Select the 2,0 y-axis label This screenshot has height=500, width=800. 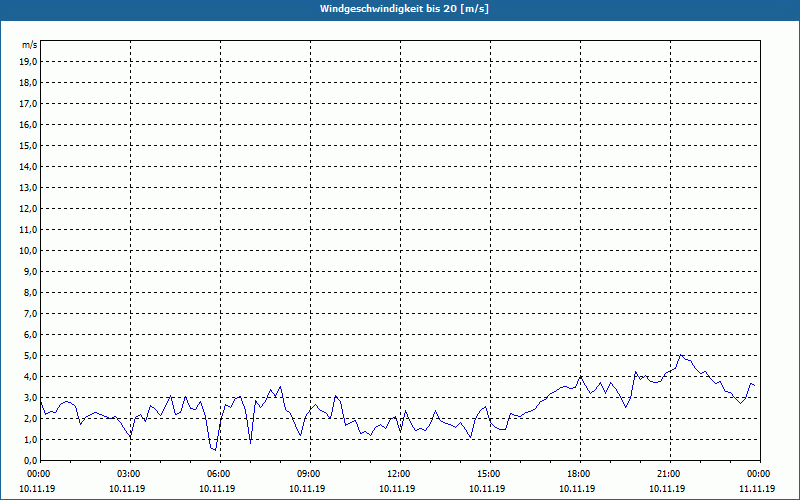(x=31, y=418)
